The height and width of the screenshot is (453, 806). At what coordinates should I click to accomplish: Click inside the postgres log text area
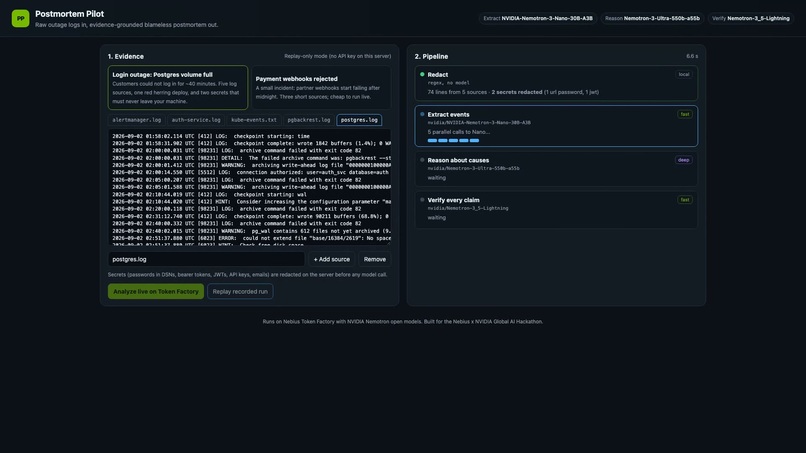tap(249, 187)
